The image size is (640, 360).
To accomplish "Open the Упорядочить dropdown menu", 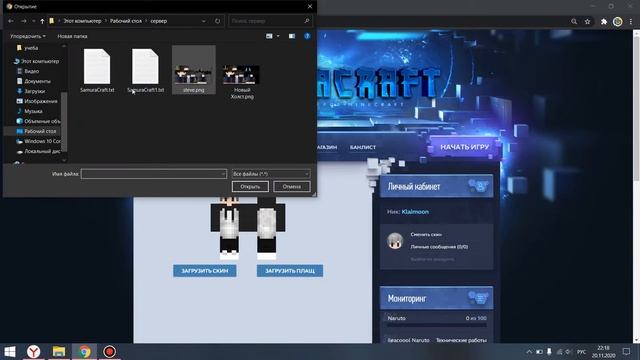I will (28, 36).
